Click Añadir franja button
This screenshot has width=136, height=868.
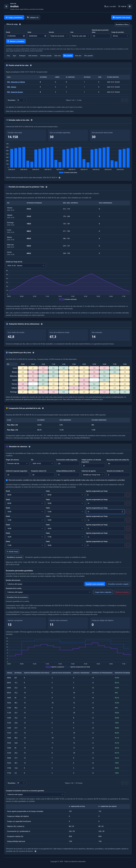(x=13, y=552)
